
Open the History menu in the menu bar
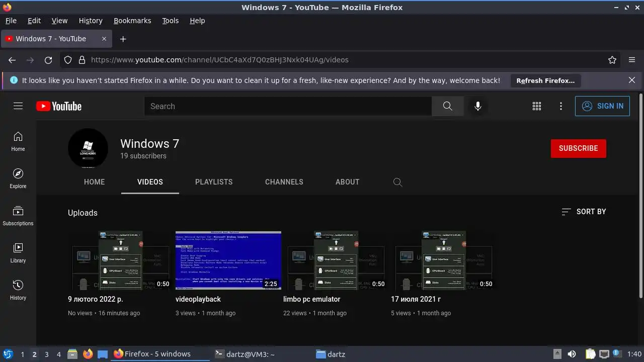pos(91,21)
